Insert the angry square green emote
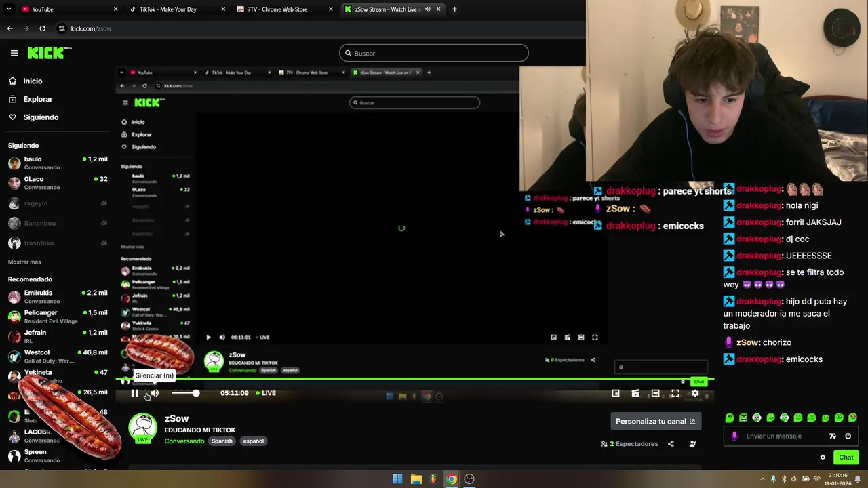 tap(743, 418)
